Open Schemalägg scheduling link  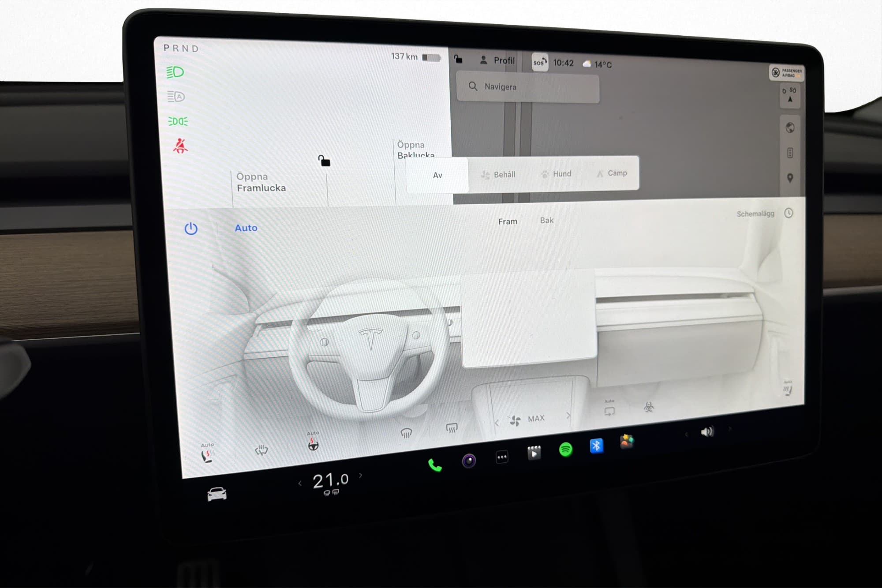[755, 213]
